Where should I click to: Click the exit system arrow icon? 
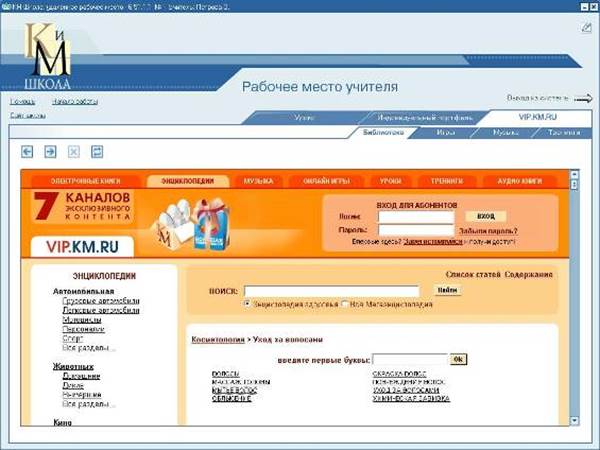point(583,98)
